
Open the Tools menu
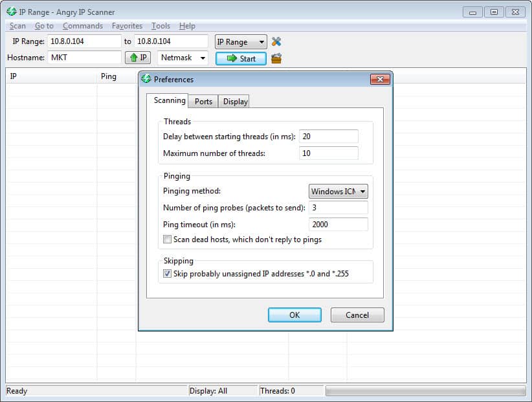pyautogui.click(x=161, y=26)
